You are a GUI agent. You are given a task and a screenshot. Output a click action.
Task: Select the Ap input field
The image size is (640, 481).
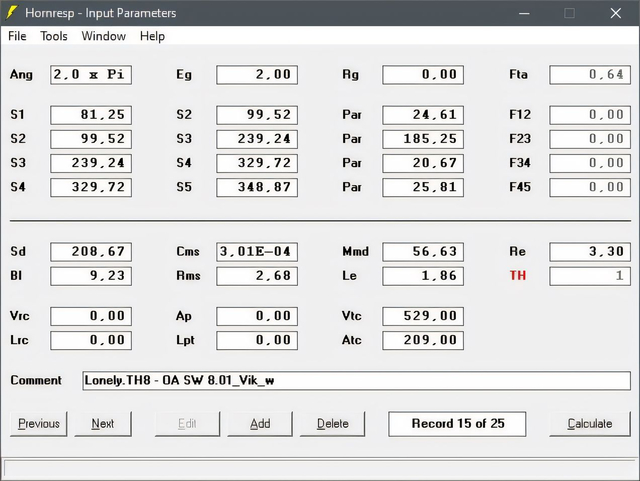pos(257,316)
